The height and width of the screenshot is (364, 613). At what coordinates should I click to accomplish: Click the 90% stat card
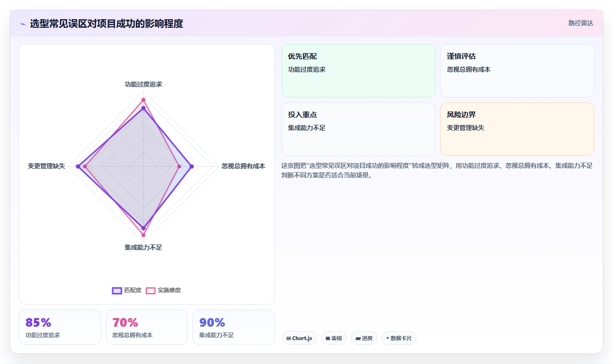pos(234,327)
